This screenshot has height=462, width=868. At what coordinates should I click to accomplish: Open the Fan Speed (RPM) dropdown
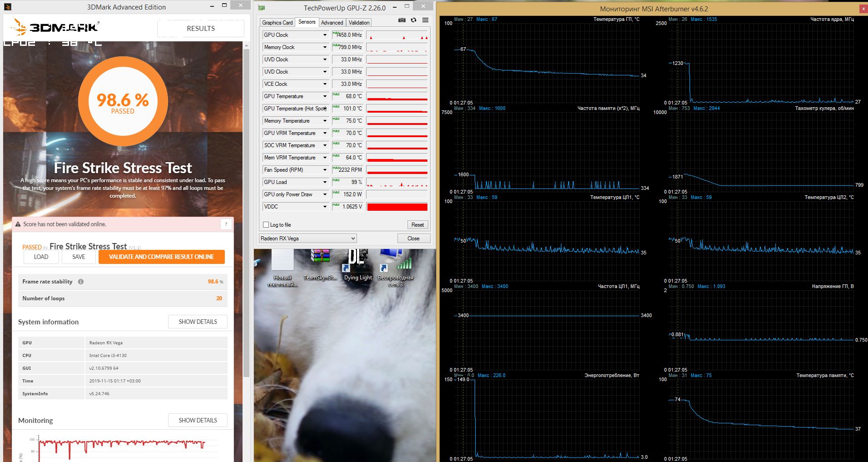coord(325,170)
